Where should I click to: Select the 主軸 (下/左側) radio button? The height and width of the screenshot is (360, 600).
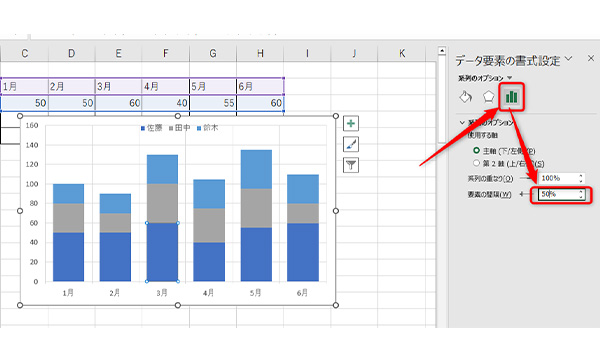click(476, 150)
